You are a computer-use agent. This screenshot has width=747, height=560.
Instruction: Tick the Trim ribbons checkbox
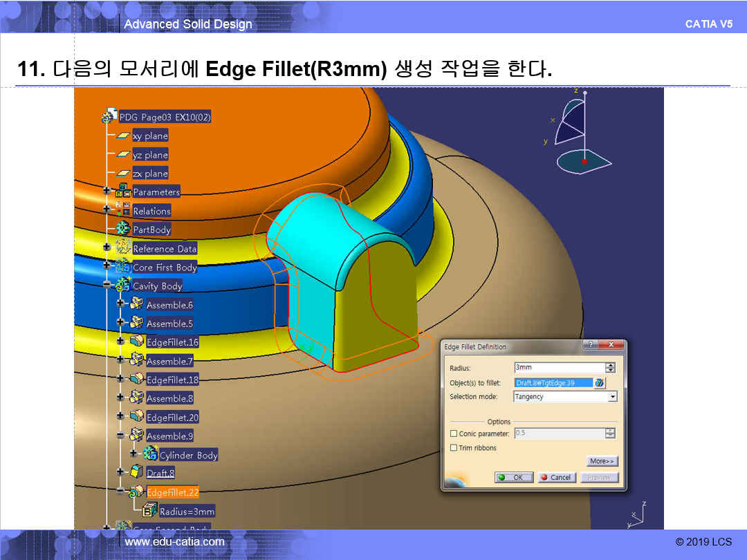[454, 448]
